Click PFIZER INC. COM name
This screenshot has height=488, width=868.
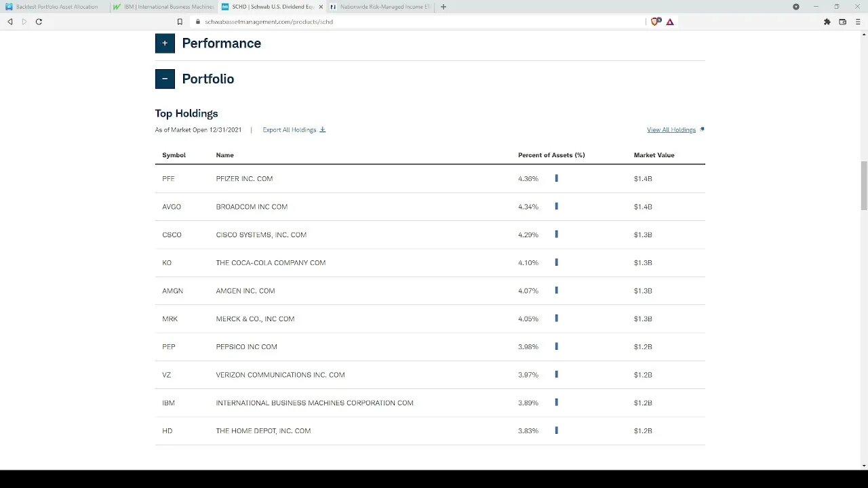tap(244, 179)
